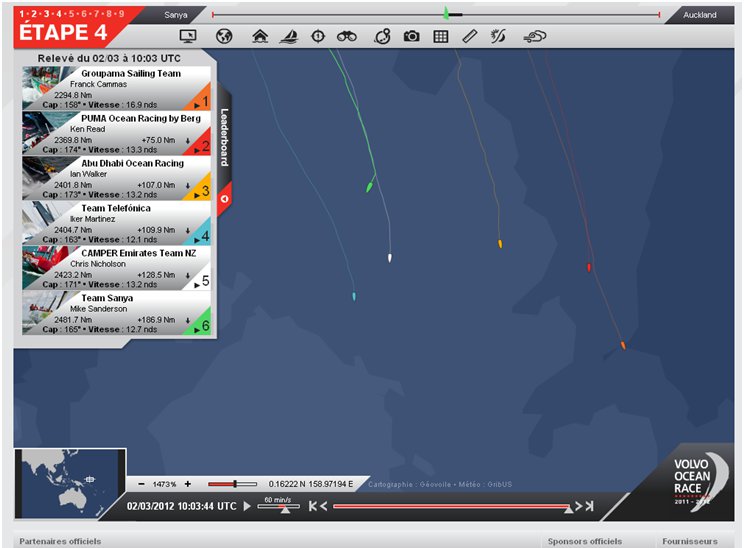Open the globe world view icon
The image size is (745, 548).
click(224, 36)
